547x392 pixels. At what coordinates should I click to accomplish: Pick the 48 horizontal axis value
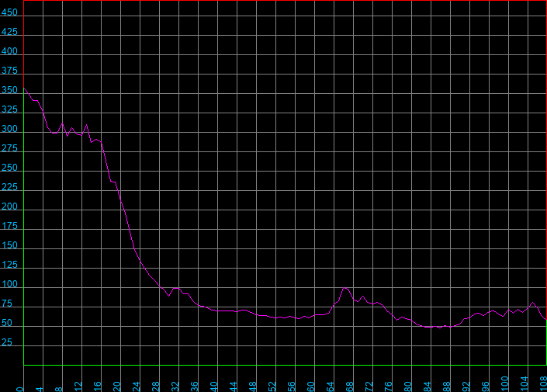[x=253, y=387]
